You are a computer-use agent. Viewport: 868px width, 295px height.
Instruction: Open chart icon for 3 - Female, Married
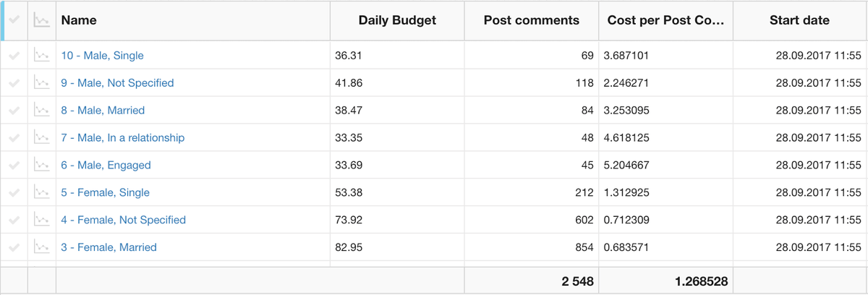tap(42, 247)
